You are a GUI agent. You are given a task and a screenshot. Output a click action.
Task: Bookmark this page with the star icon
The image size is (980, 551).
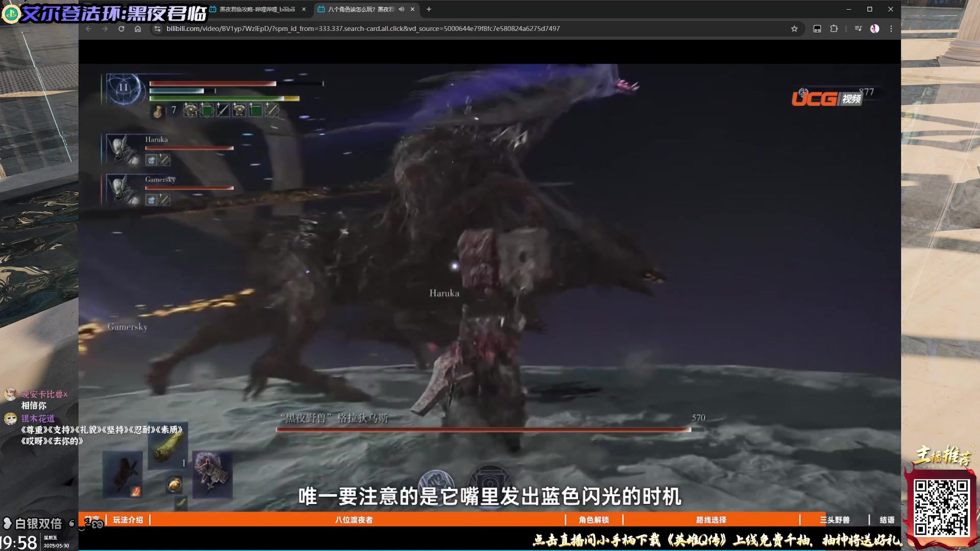pos(794,29)
